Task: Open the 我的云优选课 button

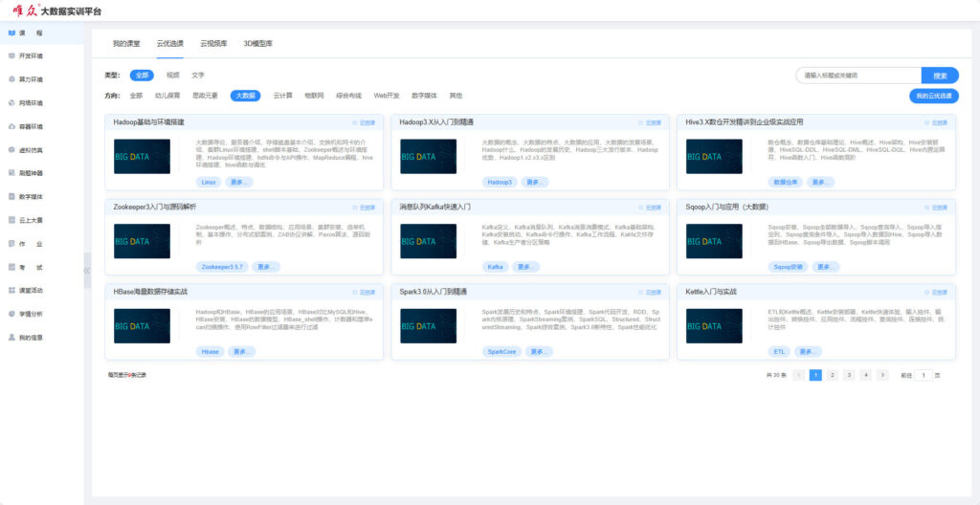Action: [x=933, y=96]
